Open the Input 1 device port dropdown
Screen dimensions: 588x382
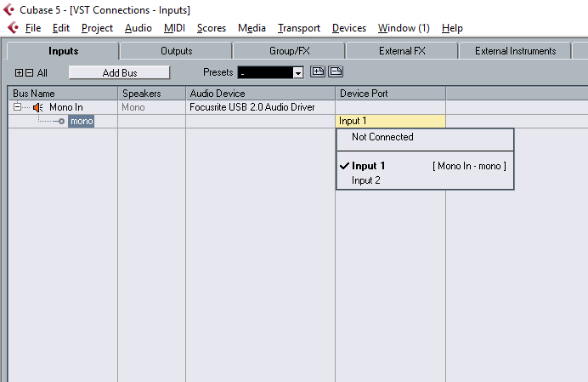(390, 121)
